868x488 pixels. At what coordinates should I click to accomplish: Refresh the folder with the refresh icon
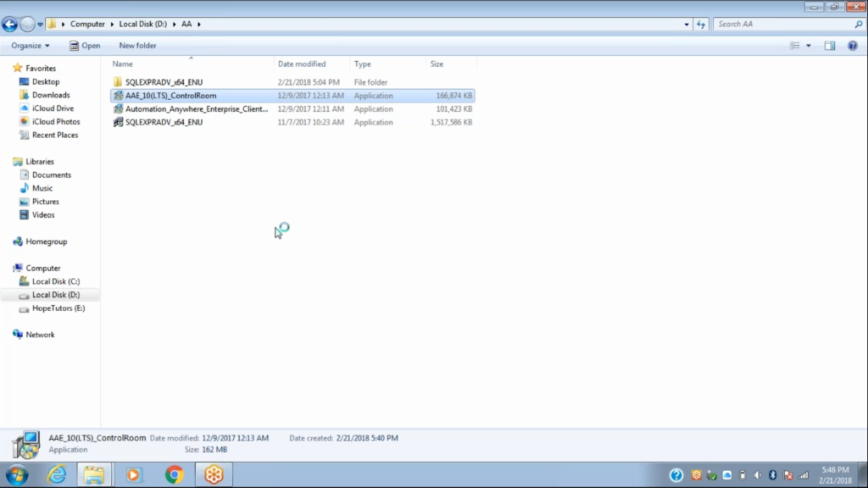tap(701, 24)
